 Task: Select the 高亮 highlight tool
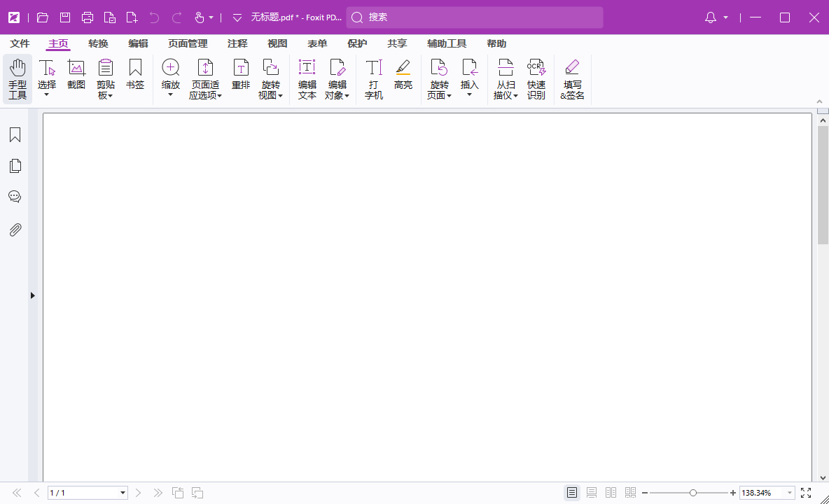coord(403,77)
